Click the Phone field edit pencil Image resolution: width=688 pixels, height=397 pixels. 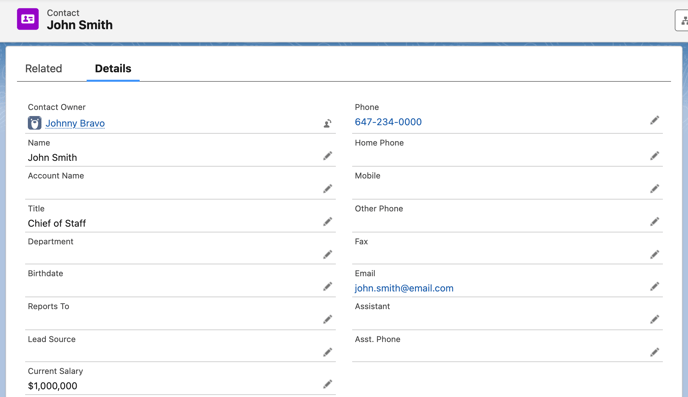(654, 120)
